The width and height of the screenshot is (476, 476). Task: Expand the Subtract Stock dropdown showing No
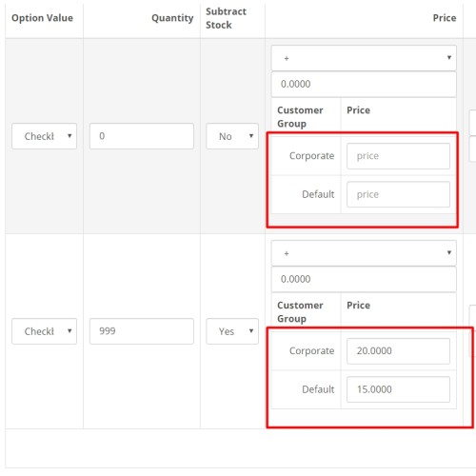232,136
